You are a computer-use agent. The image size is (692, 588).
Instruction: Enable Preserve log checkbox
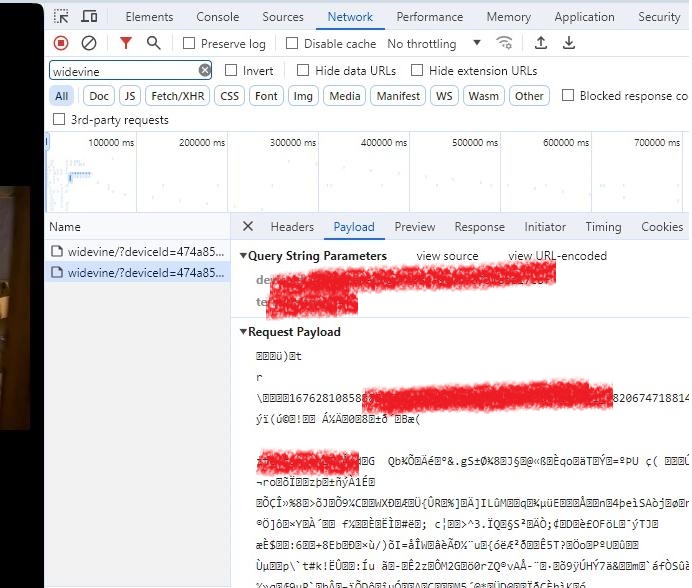pos(189,43)
